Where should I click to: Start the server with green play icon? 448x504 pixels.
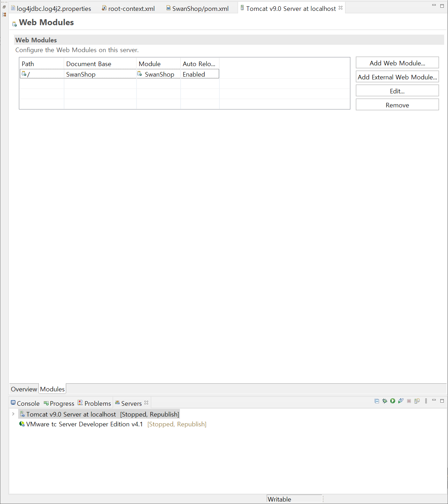tap(393, 401)
